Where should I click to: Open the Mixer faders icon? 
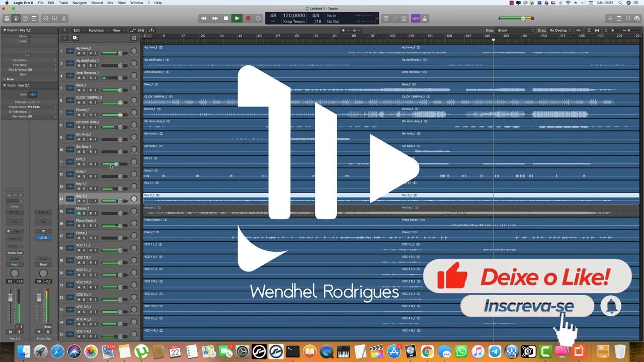(x=55, y=18)
